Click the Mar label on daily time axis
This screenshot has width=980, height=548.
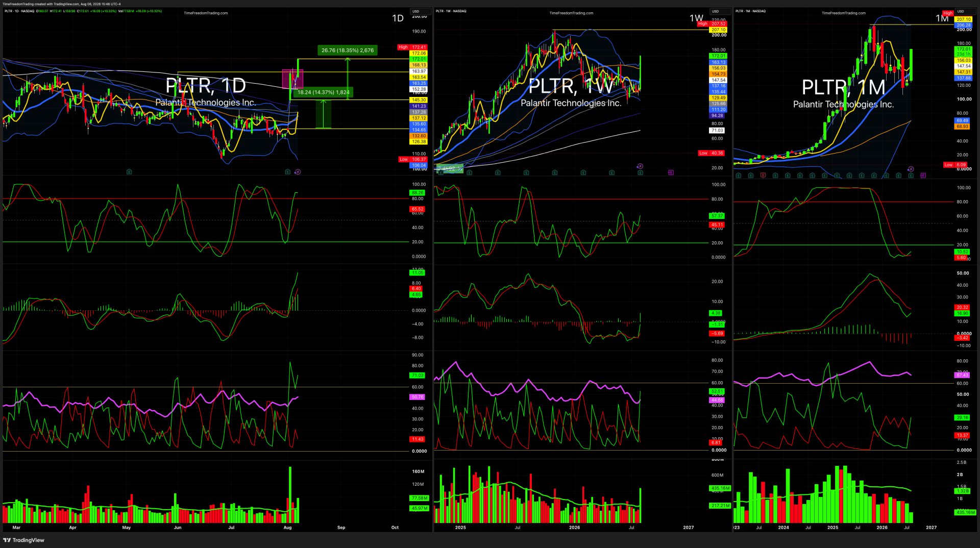coord(16,528)
